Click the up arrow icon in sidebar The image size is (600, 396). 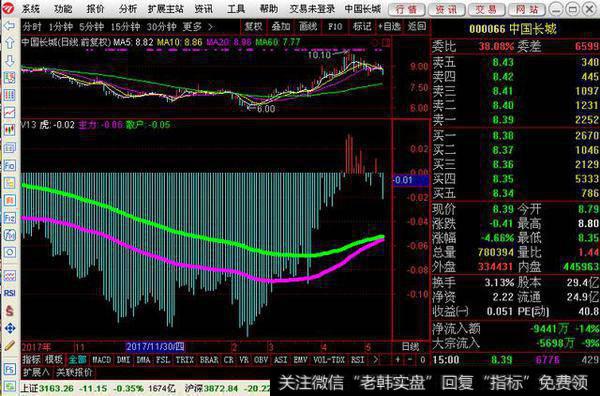pos(9,43)
